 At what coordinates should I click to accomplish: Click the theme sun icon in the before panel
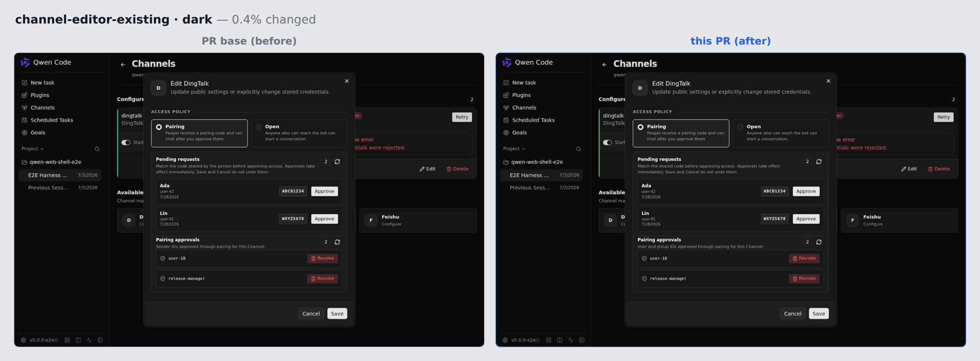coord(56,340)
